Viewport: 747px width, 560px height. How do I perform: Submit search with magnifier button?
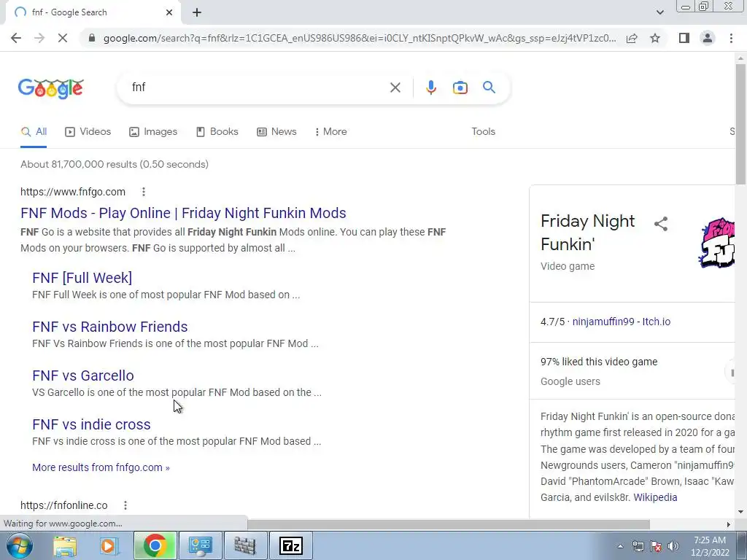[489, 87]
